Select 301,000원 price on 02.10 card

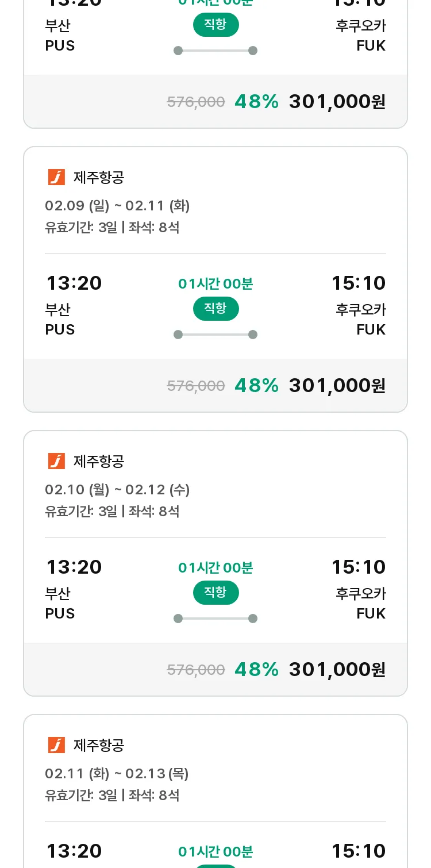point(337,669)
